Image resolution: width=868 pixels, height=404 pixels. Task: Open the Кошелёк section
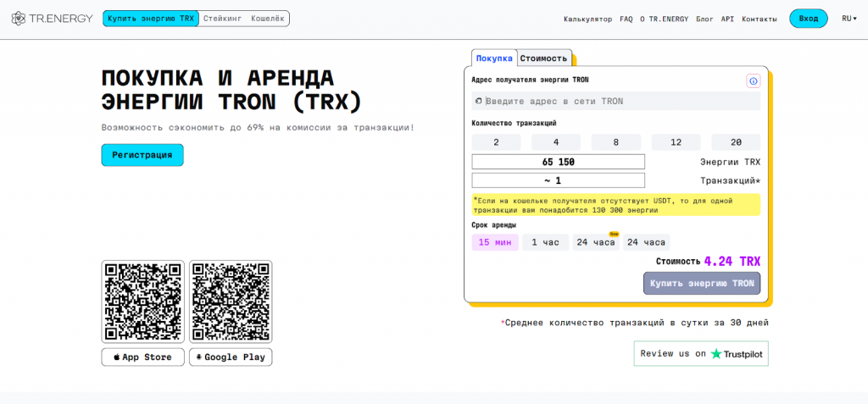[267, 19]
